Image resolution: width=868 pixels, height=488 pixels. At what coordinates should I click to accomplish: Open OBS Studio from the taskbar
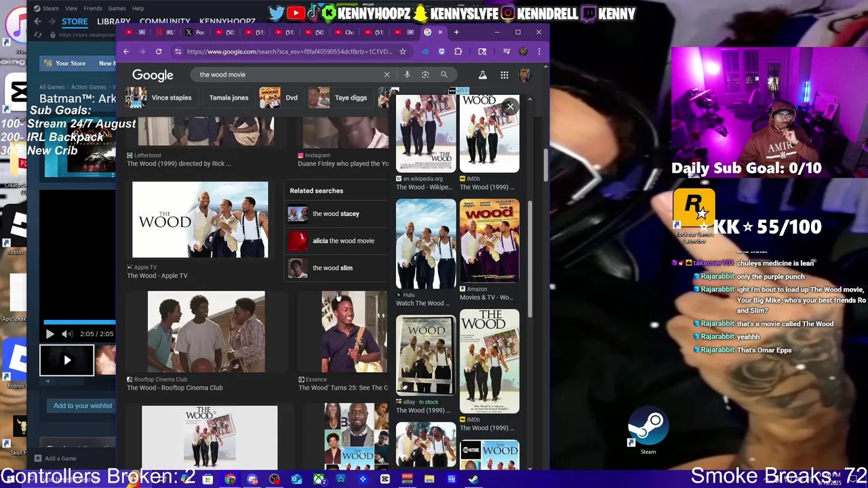[275, 479]
